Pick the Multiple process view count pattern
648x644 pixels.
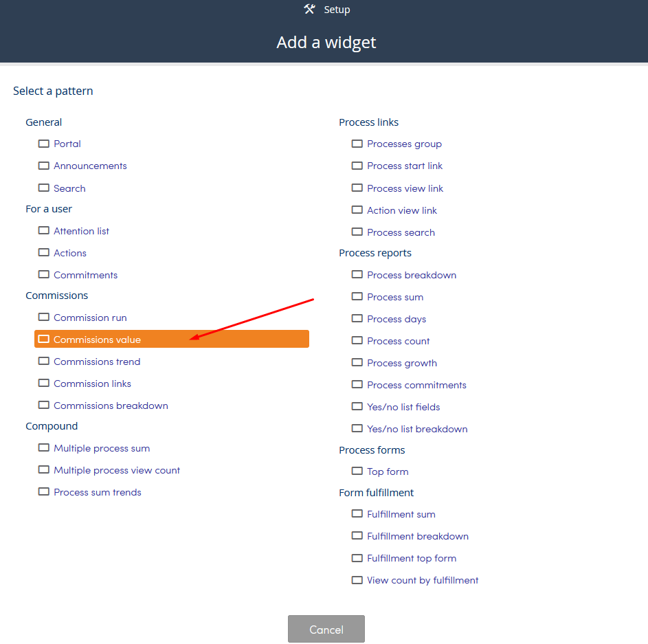tap(117, 470)
